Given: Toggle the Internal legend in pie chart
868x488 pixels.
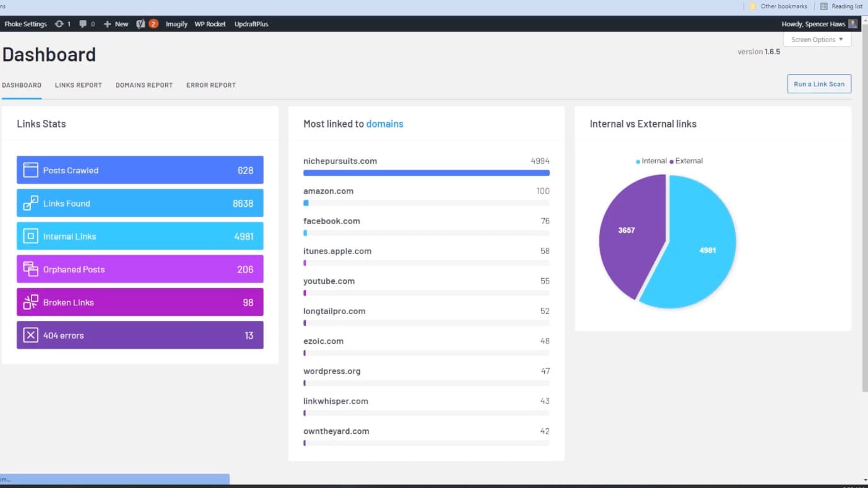Looking at the screenshot, I should [x=651, y=161].
